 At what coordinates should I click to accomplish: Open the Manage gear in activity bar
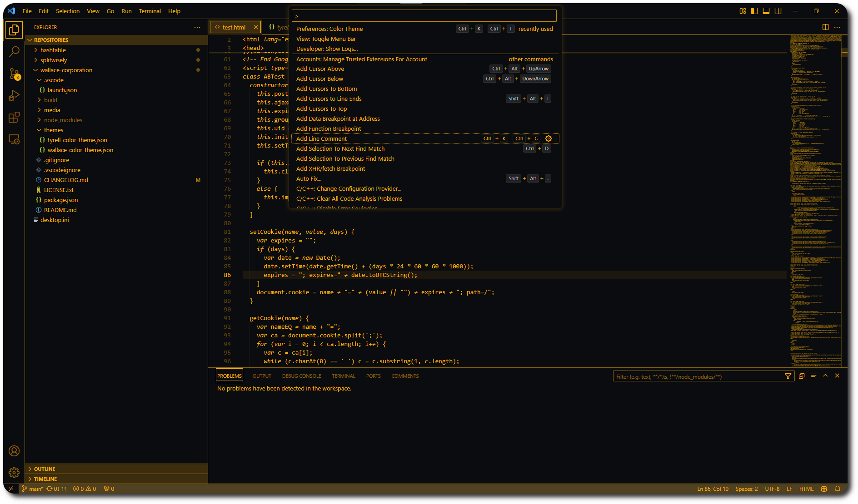(x=14, y=473)
